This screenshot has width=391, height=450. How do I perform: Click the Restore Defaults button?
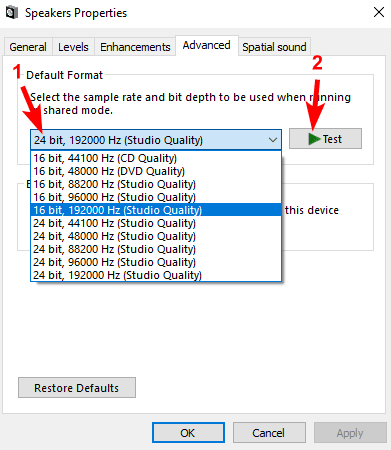click(x=77, y=388)
